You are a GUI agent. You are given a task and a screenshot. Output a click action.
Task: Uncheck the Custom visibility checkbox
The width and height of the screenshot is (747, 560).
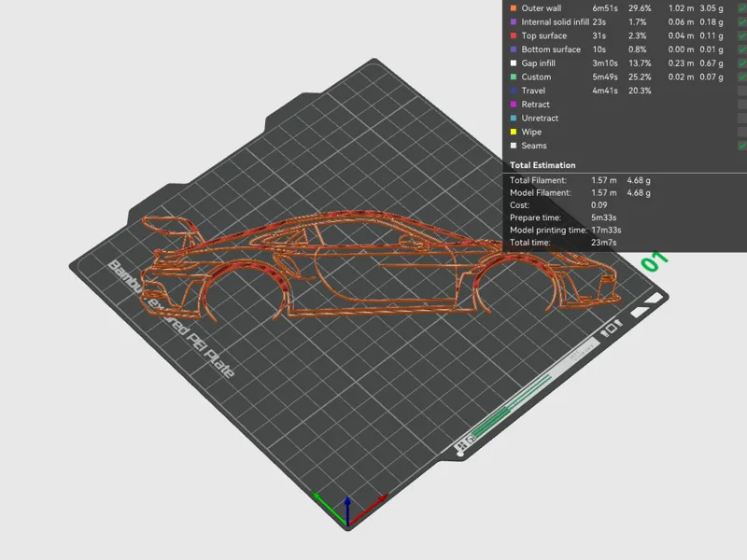[742, 77]
